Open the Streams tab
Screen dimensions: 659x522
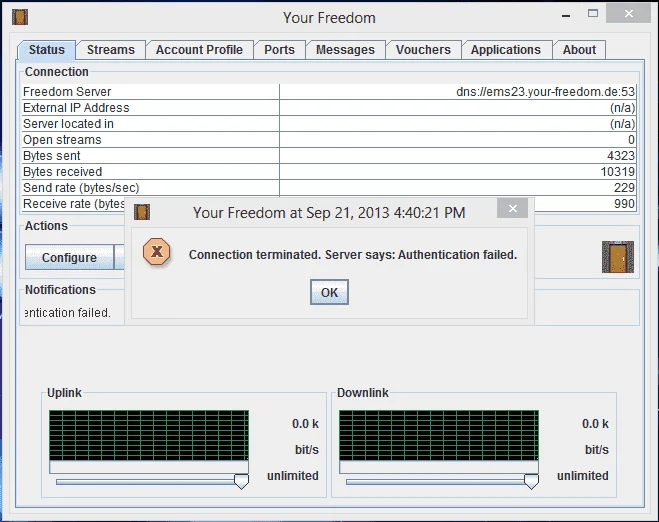pos(111,50)
